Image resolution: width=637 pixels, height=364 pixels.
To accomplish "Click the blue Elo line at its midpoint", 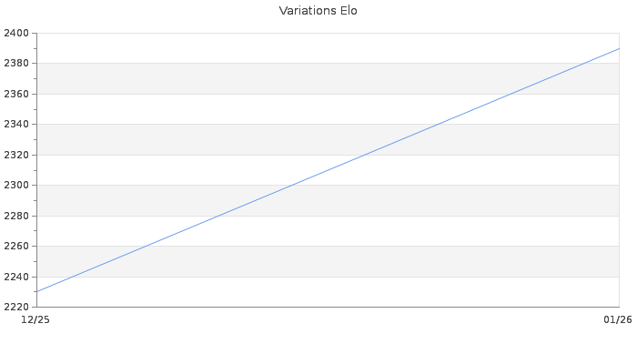I will coord(328,170).
